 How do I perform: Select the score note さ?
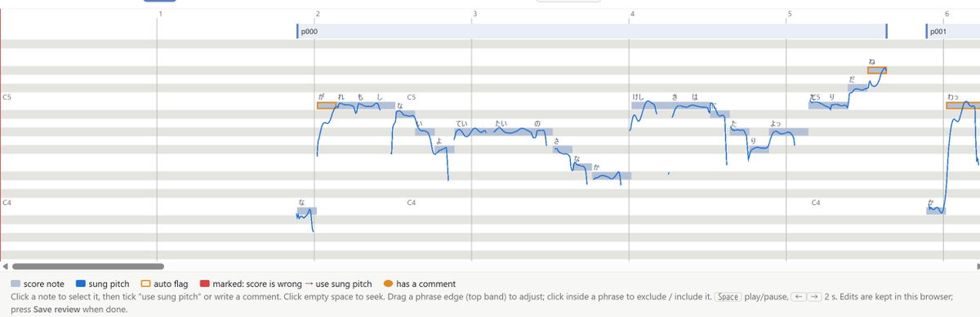pos(562,150)
